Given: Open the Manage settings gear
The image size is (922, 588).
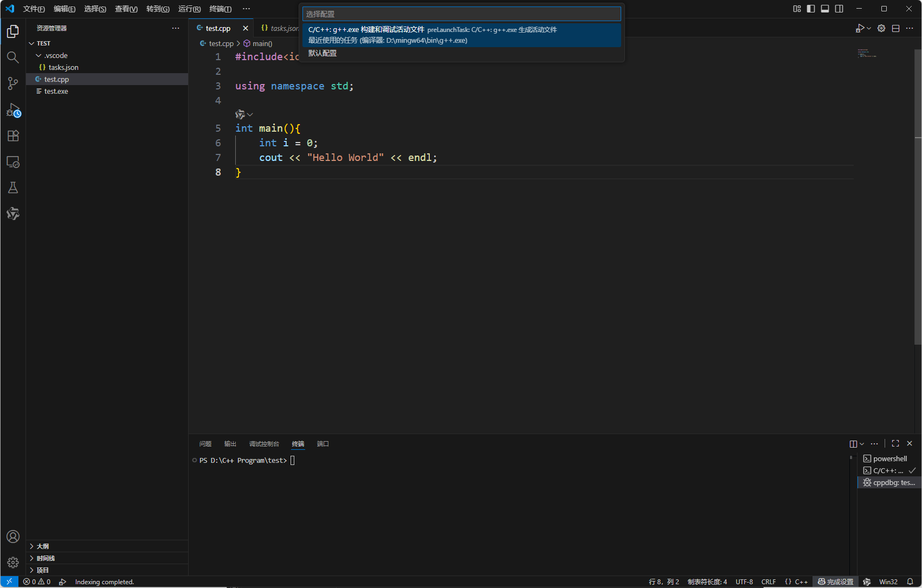Looking at the screenshot, I should click(13, 563).
